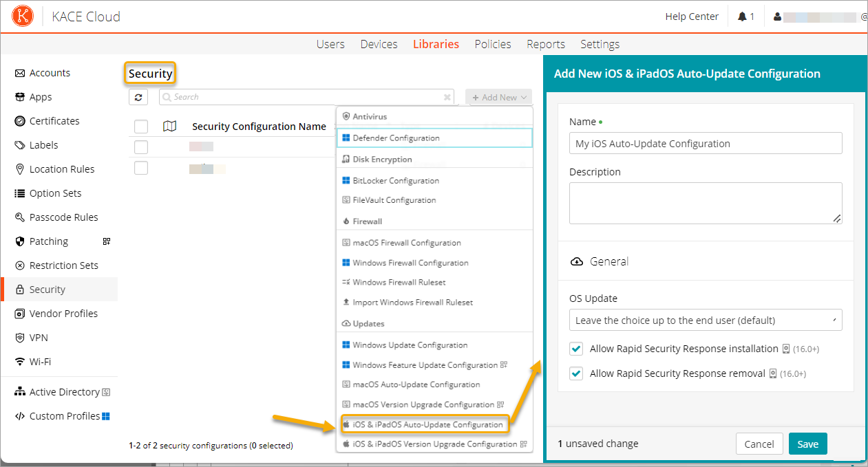Uncheck Allow Rapid Security Response installation
This screenshot has height=467, width=868.
[576, 349]
